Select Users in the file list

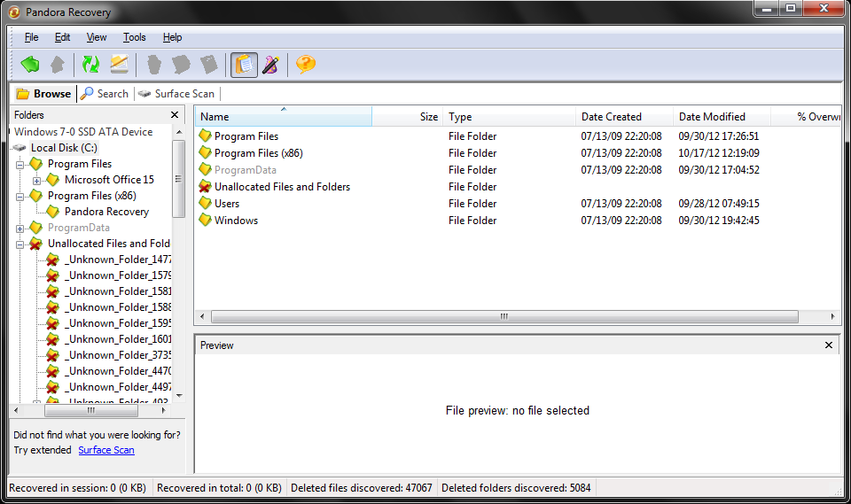pyautogui.click(x=227, y=203)
